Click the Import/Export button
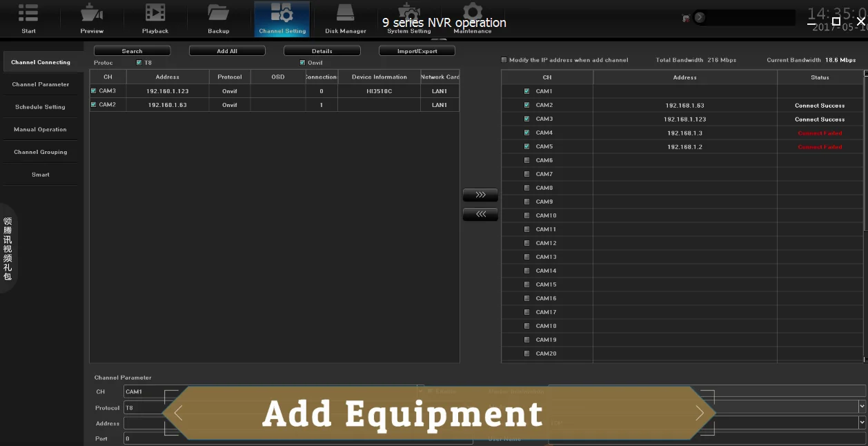 coord(417,51)
